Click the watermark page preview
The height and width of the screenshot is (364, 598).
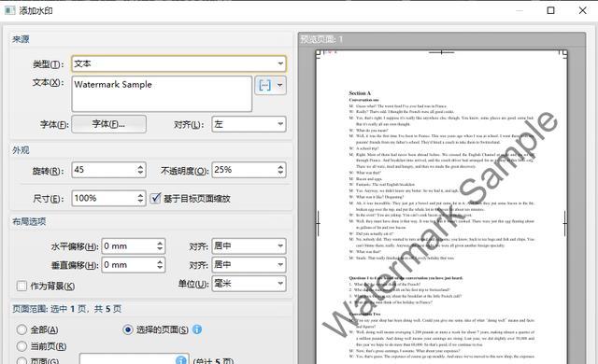[x=441, y=207]
